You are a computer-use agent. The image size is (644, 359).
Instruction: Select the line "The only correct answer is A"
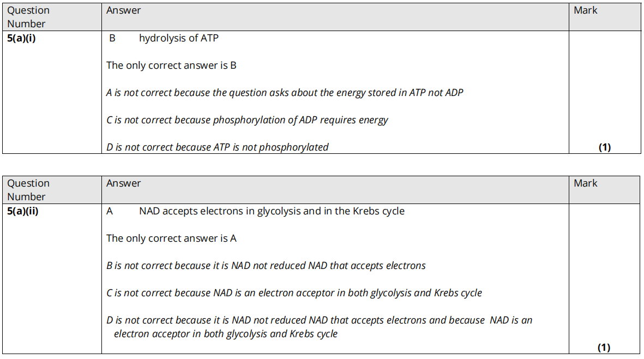coord(171,238)
